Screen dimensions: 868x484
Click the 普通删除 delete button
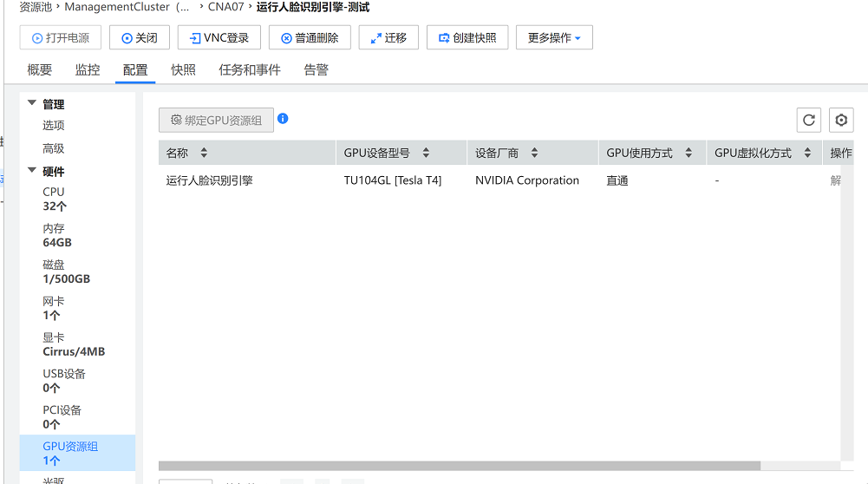(x=310, y=37)
